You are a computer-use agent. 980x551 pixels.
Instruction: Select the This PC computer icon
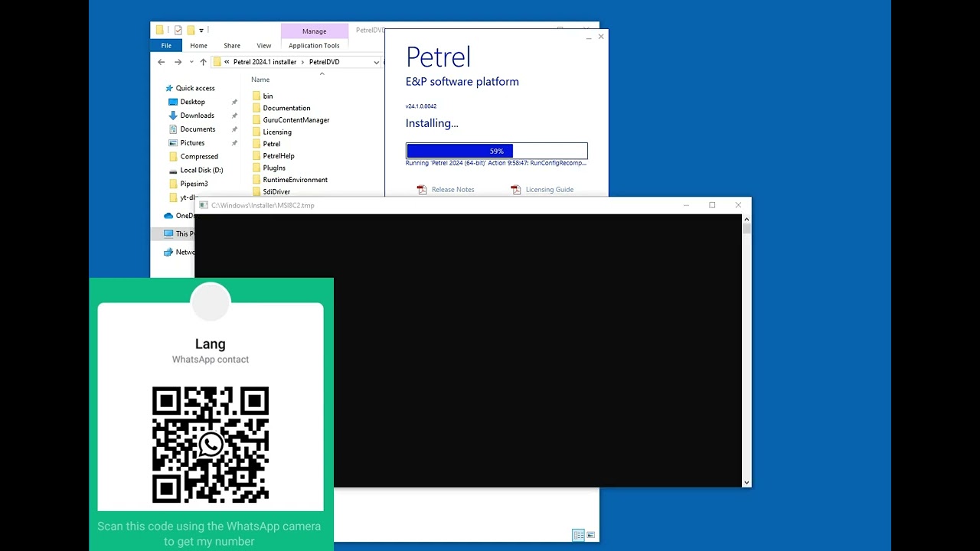[168, 233]
